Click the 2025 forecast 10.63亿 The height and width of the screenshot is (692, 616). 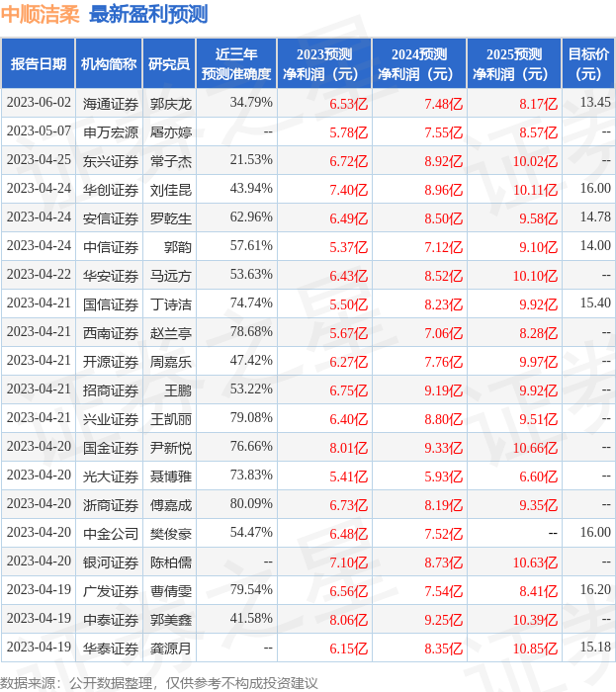point(535,563)
